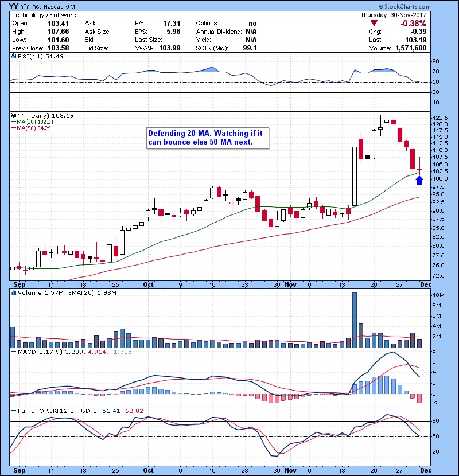Click the 'RSI(14) 51.49' panel label
Screen dimensions: 459x476
[x=40, y=56]
